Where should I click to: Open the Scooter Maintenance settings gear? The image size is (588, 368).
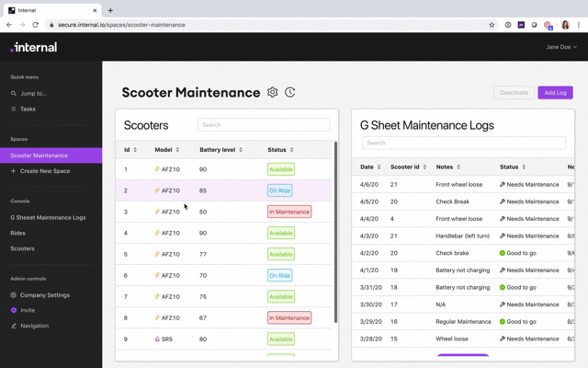pos(273,92)
